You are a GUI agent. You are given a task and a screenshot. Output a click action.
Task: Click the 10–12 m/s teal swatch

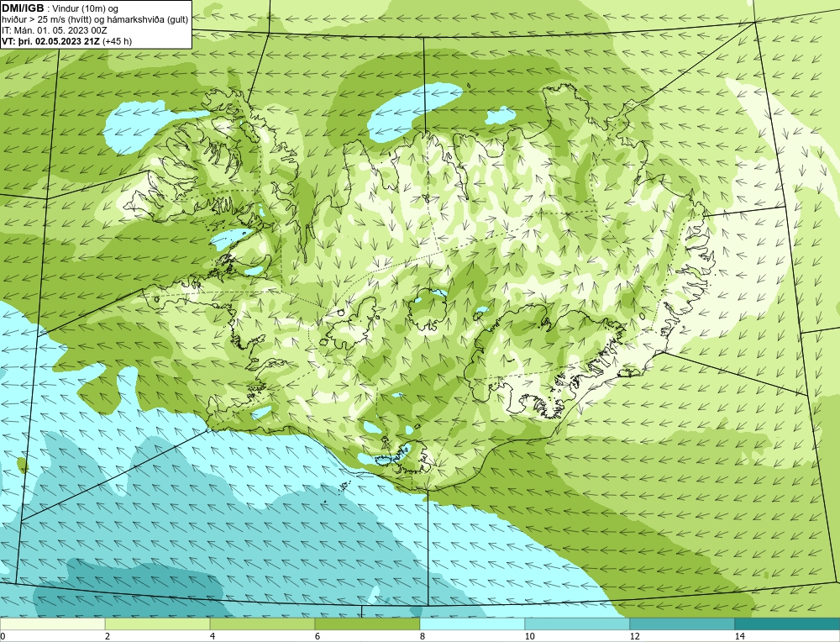pos(578,624)
